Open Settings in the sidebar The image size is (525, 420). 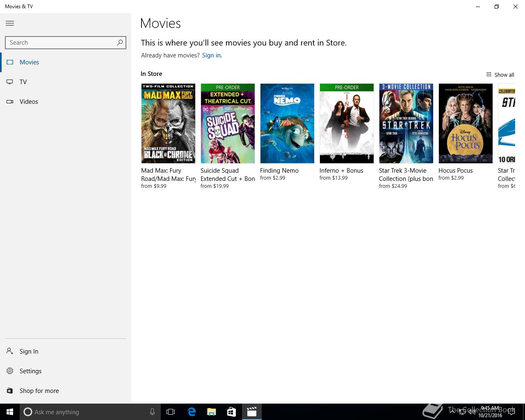click(66, 371)
